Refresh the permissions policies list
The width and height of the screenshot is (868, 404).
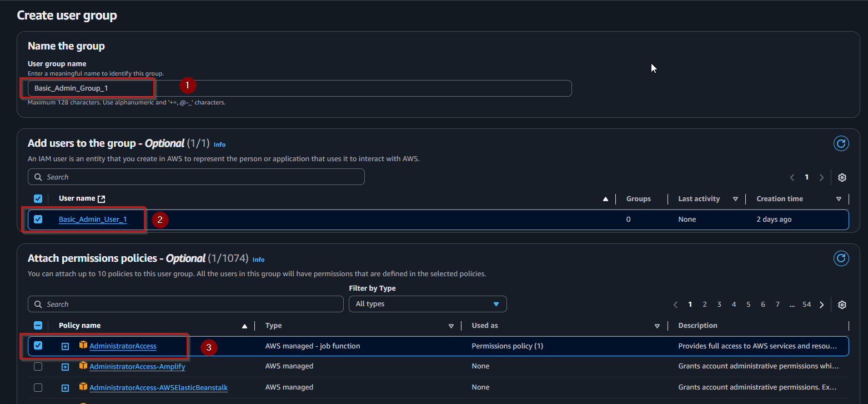(x=841, y=258)
